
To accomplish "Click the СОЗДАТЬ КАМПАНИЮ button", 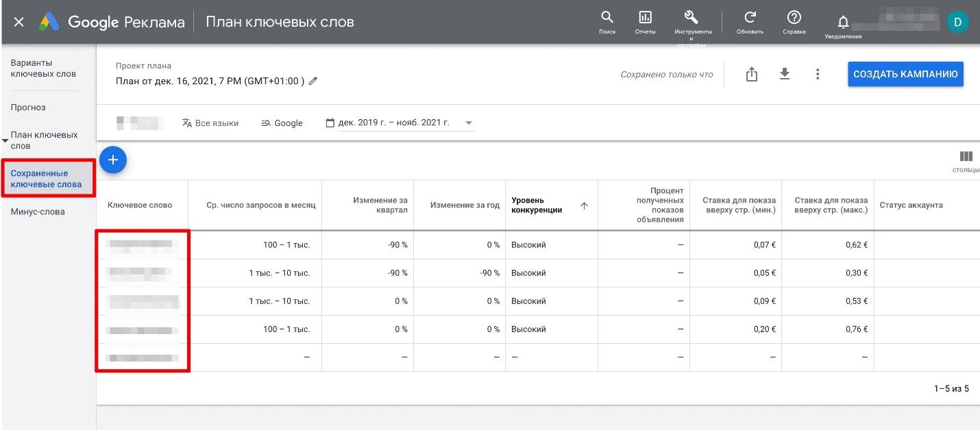I will pyautogui.click(x=905, y=75).
